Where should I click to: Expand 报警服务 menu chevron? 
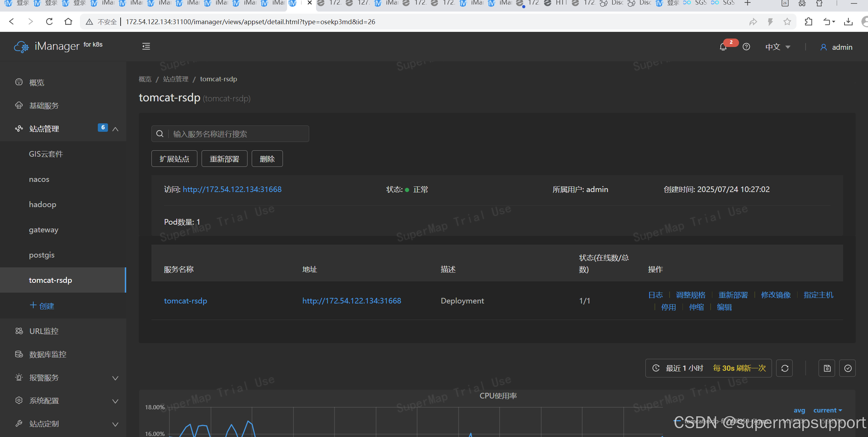[115, 378]
